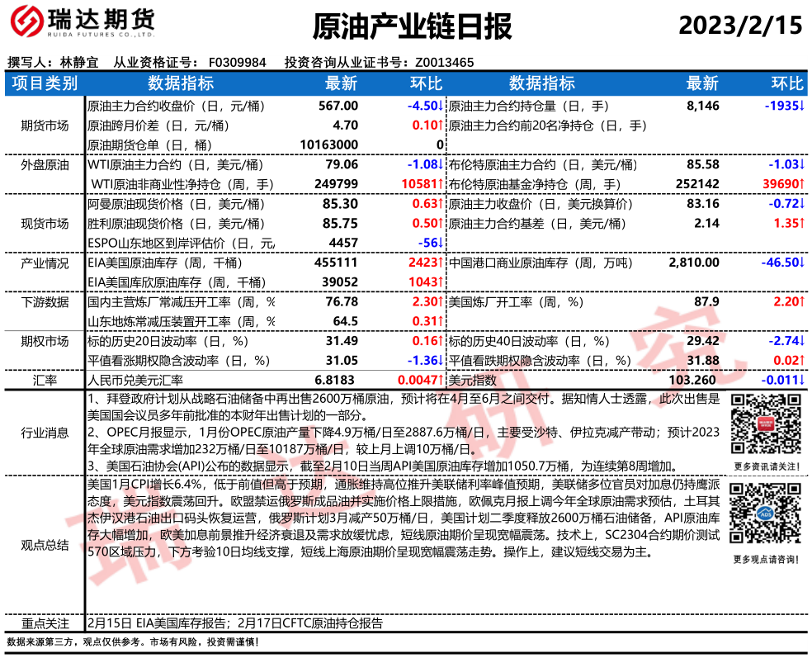Click the 重点关注 row label

(45, 624)
